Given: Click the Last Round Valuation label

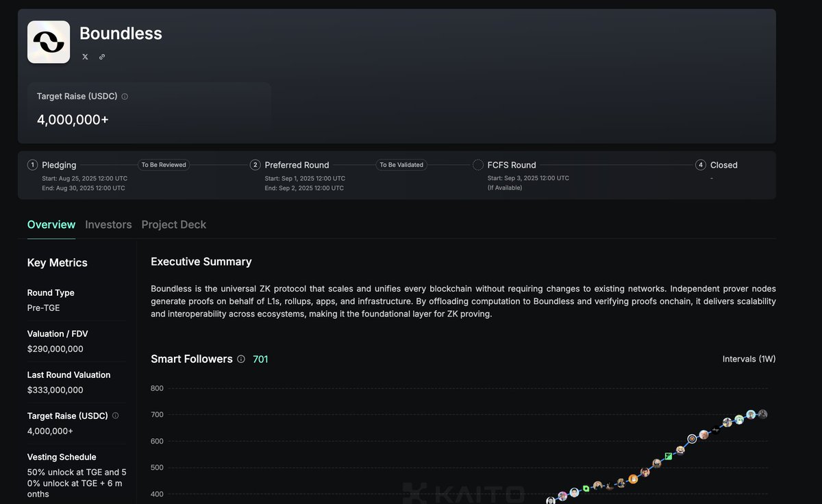Looking at the screenshot, I should [x=69, y=375].
